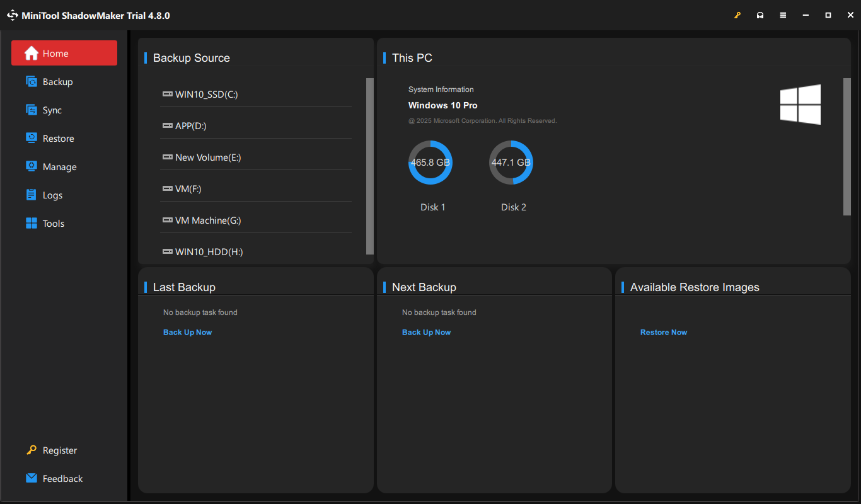Click Back Up Now under Last Backup

click(x=187, y=332)
